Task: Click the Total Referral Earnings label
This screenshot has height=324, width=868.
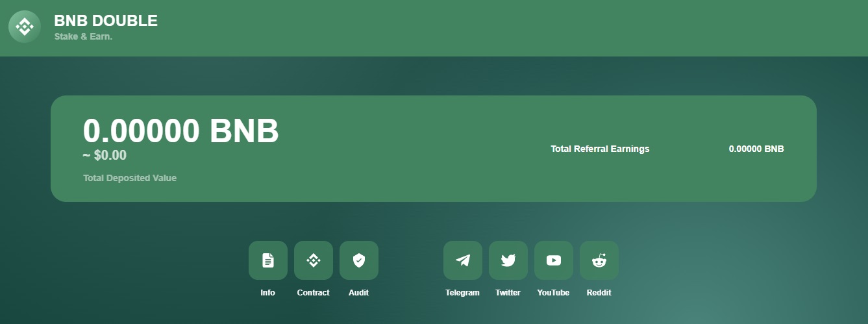Action: point(600,149)
